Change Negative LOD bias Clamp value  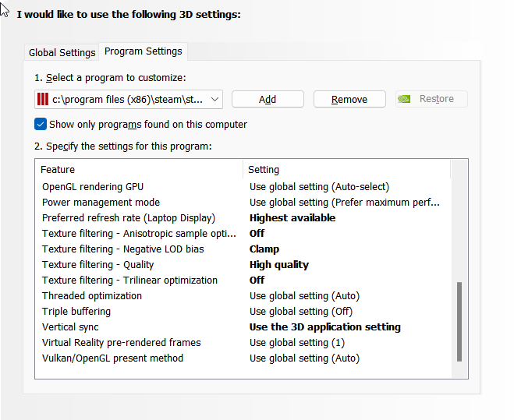click(264, 249)
